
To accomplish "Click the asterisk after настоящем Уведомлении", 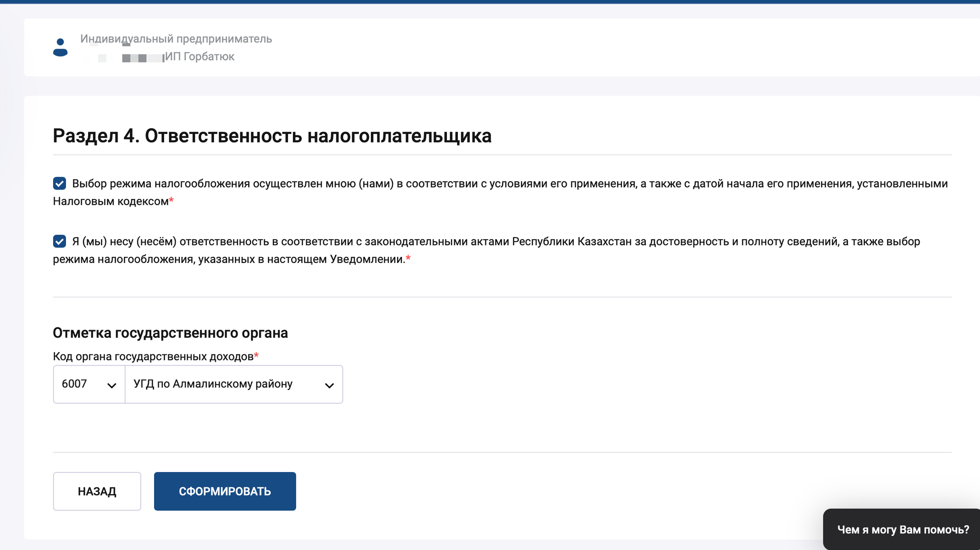I will point(408,259).
